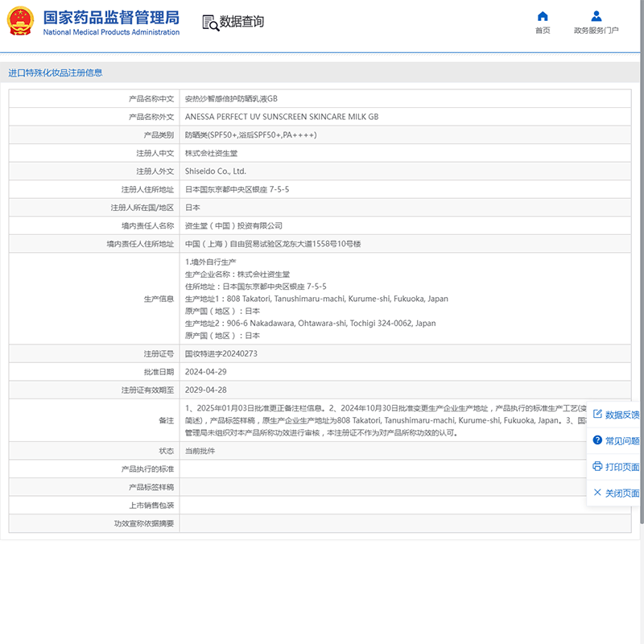The image size is (644, 644).
Task: Click approval date 2024-04-29
Action: click(205, 372)
